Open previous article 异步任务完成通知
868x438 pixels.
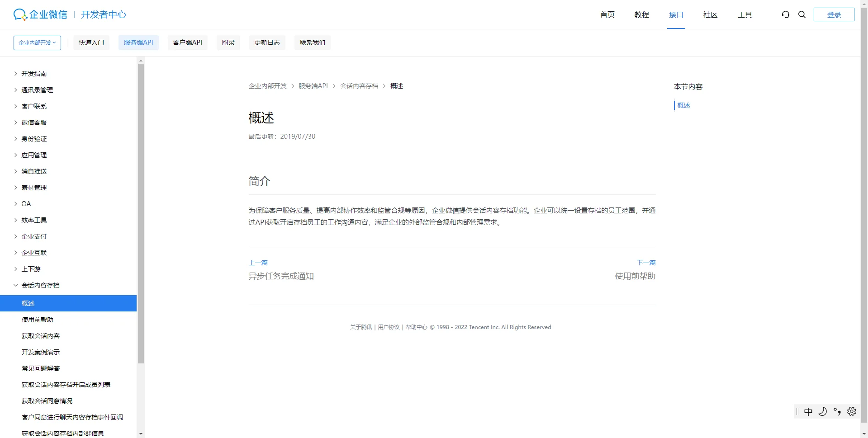click(x=281, y=276)
